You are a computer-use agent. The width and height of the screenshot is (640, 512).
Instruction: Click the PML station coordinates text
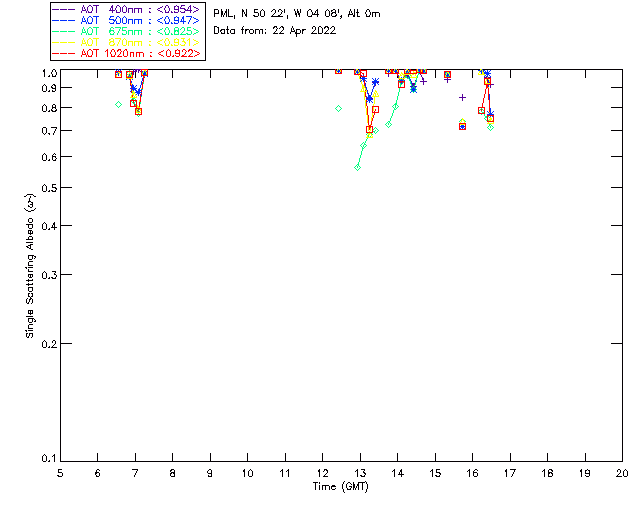point(297,13)
